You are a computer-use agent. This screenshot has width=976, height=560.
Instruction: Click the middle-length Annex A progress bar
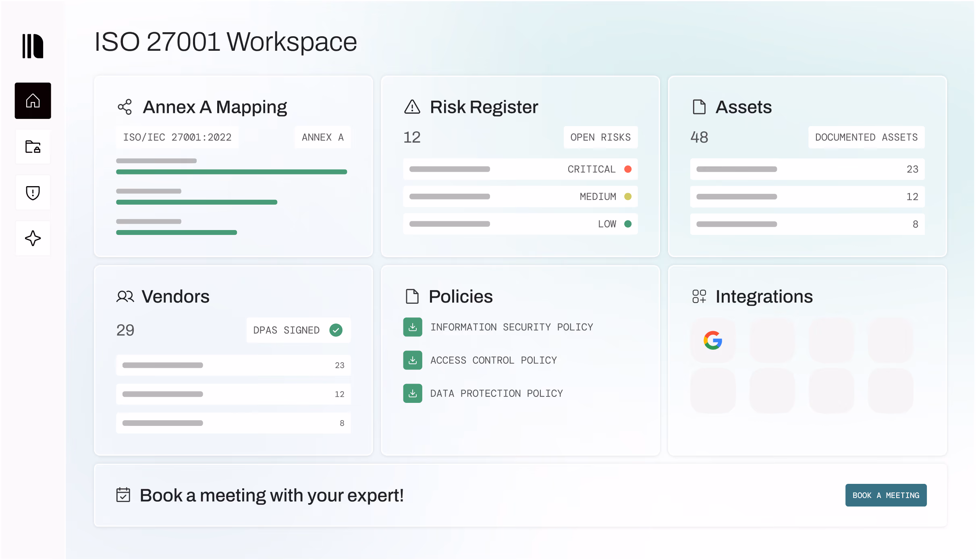[x=197, y=202]
